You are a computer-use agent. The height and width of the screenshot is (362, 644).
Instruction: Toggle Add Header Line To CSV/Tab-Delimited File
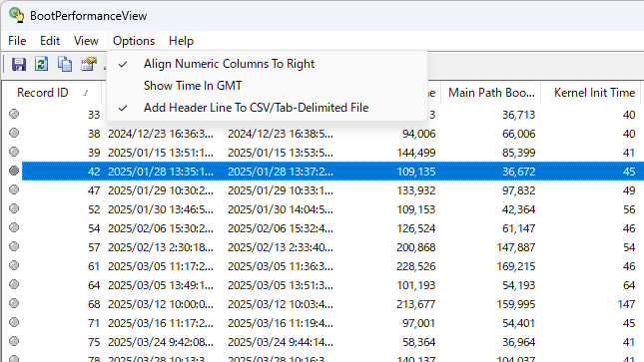267,108
